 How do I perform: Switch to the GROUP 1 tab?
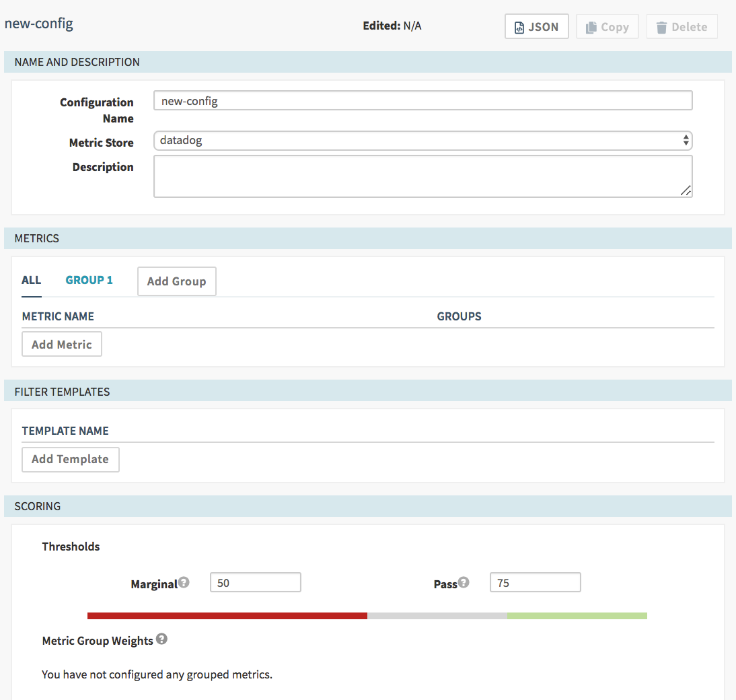[x=89, y=280]
